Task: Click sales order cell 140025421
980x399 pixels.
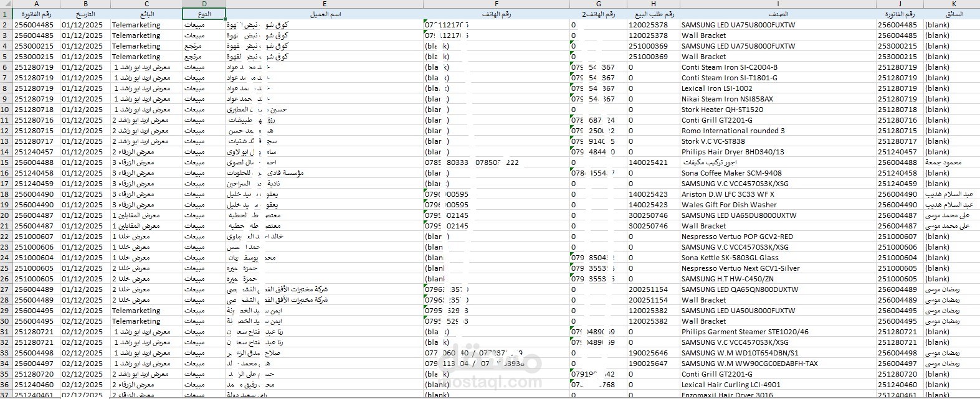Action: tap(654, 162)
